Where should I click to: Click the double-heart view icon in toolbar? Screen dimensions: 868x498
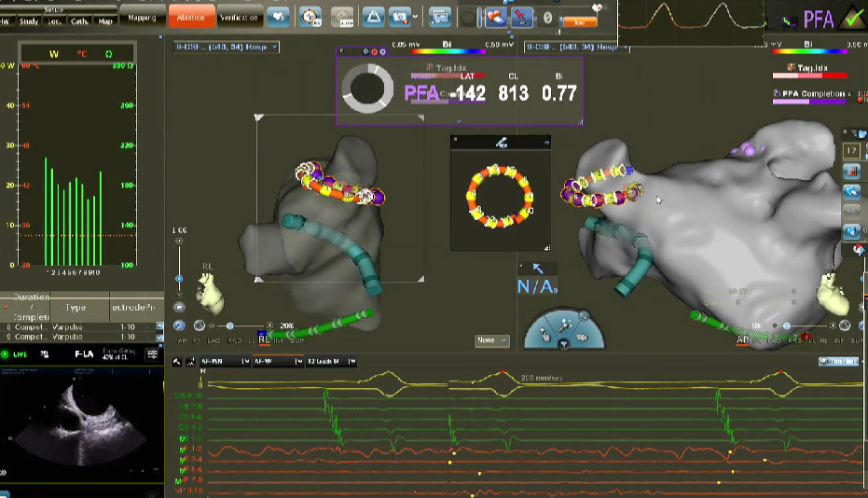[x=495, y=16]
